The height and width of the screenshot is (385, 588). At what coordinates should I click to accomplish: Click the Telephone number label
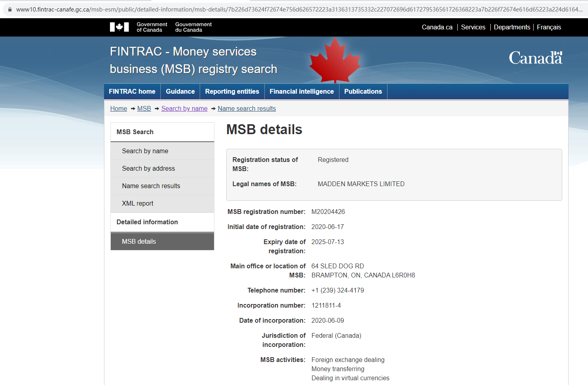[x=276, y=290]
